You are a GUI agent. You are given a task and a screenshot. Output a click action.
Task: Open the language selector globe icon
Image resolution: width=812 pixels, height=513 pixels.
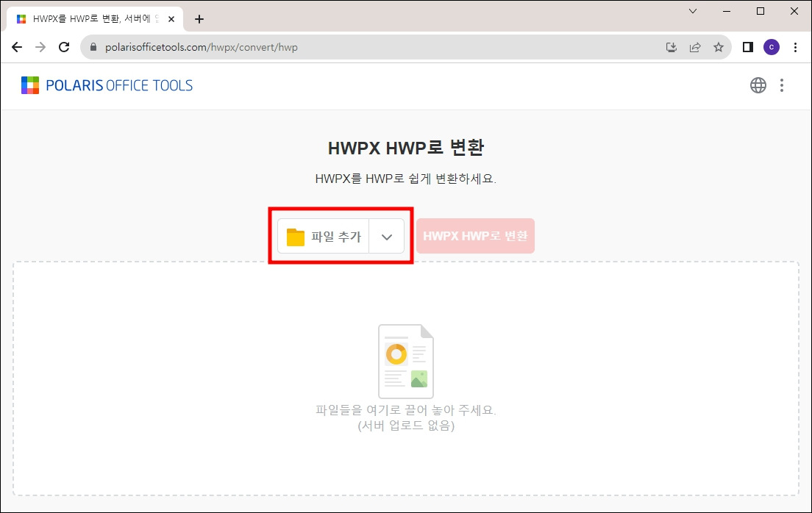758,85
